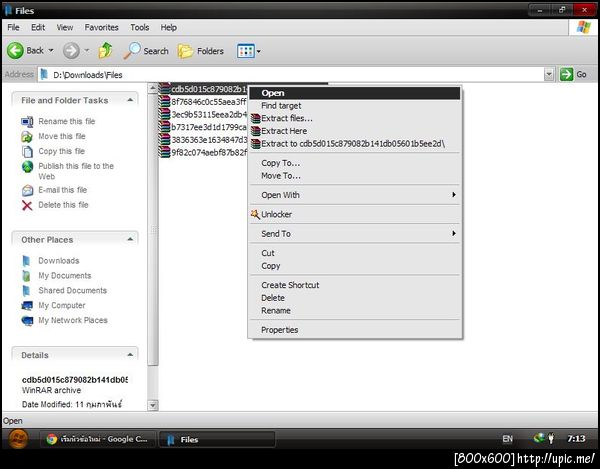Click the Forward arrow icon
This screenshot has width=600, height=469.
(71, 50)
